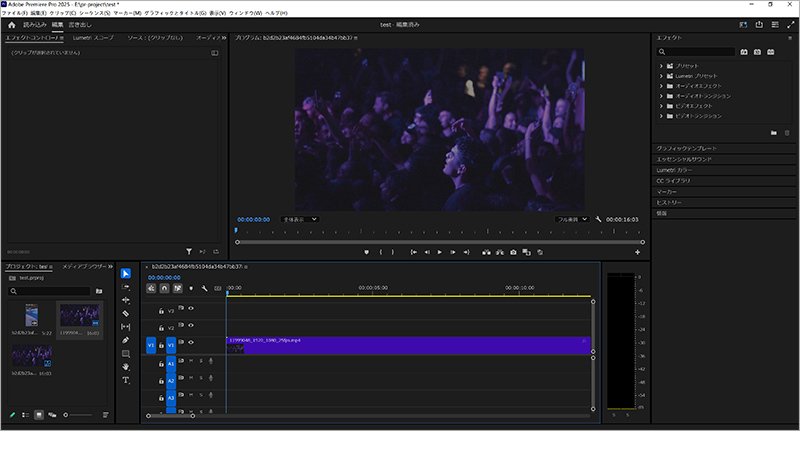
Task: Click Mark Out bracket button
Action: pyautogui.click(x=392, y=252)
